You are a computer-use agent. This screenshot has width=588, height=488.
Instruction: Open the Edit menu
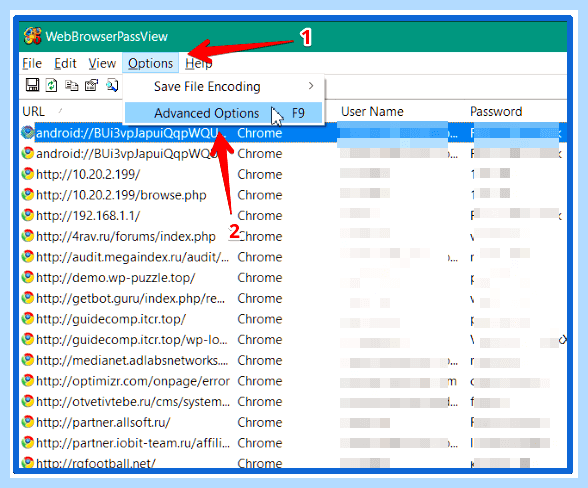click(65, 63)
